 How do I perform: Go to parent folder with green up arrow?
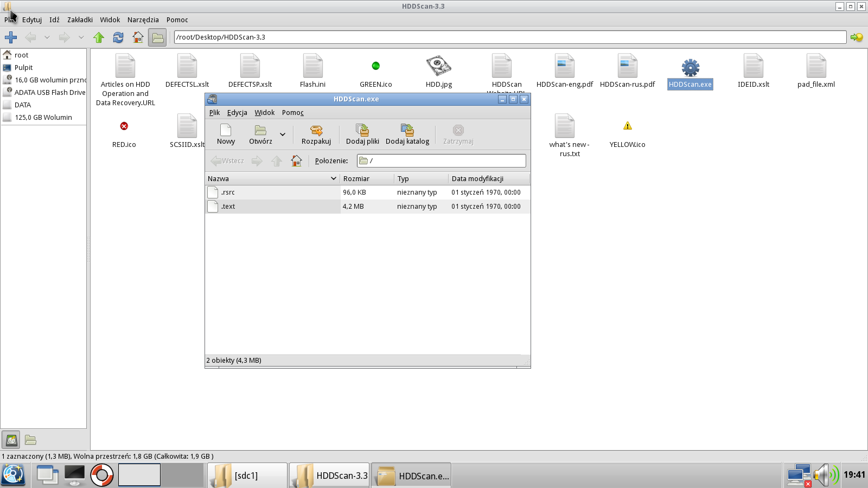point(99,37)
